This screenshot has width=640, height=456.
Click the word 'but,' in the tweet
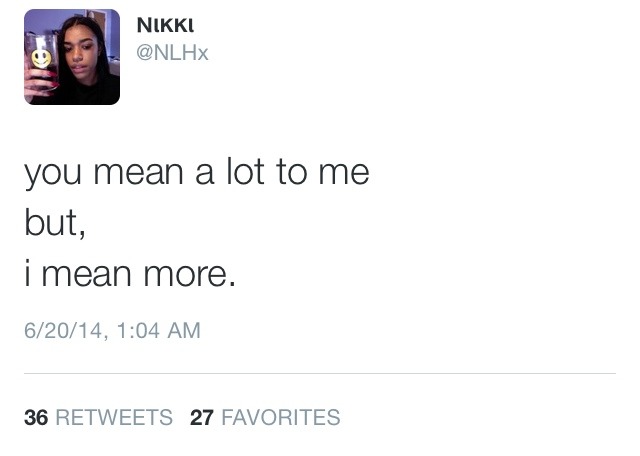click(x=55, y=223)
